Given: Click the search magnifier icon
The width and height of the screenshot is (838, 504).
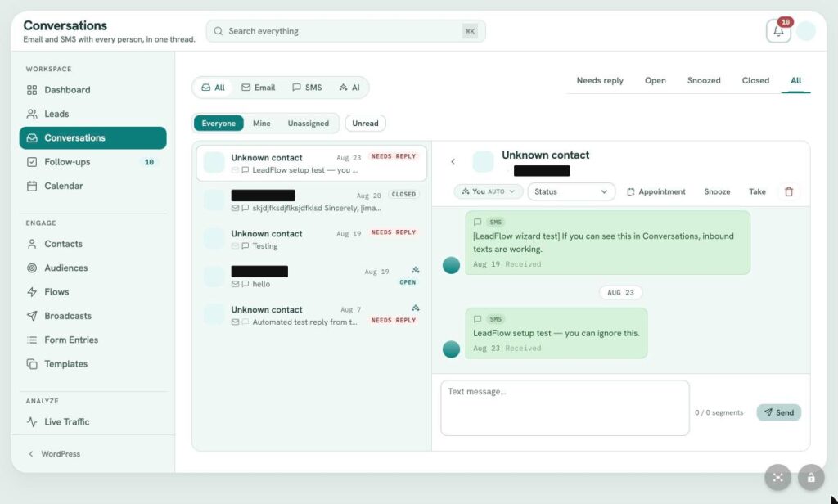Looking at the screenshot, I should [x=218, y=31].
